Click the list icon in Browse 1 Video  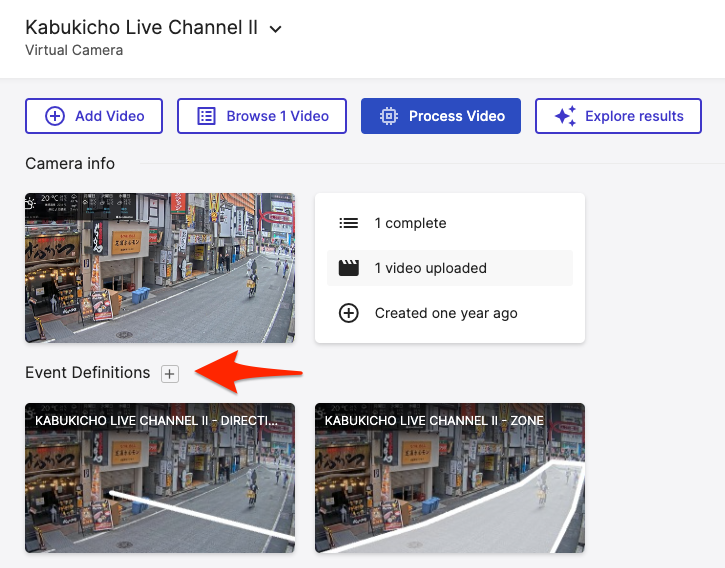[206, 116]
